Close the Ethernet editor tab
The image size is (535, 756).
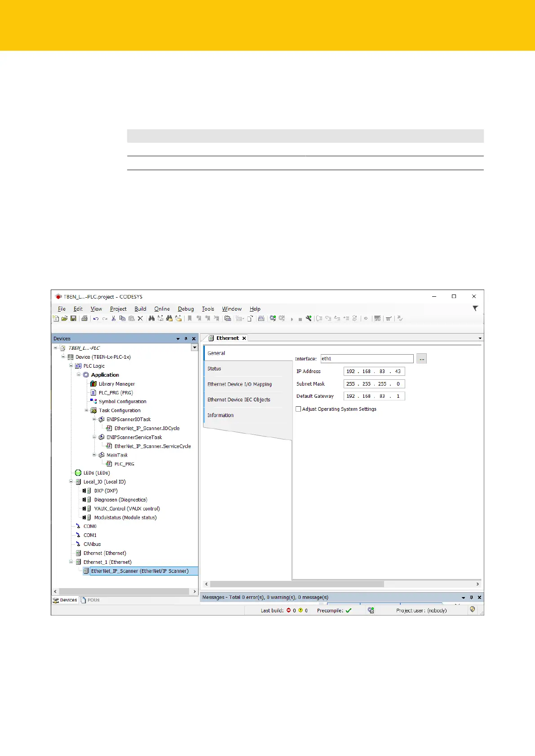click(x=244, y=338)
